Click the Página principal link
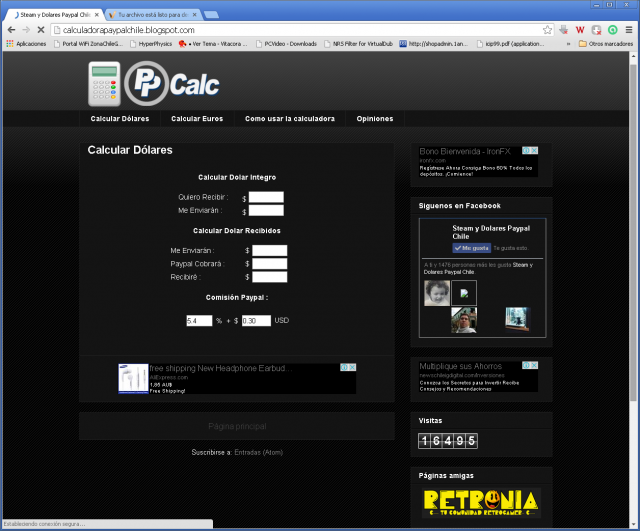 click(x=237, y=426)
